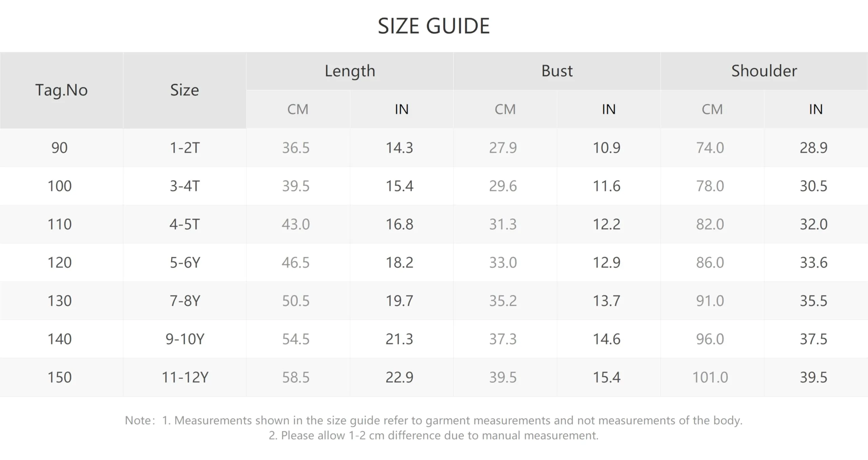Click the garment measurements note text
The width and height of the screenshot is (868, 460).
452,421
